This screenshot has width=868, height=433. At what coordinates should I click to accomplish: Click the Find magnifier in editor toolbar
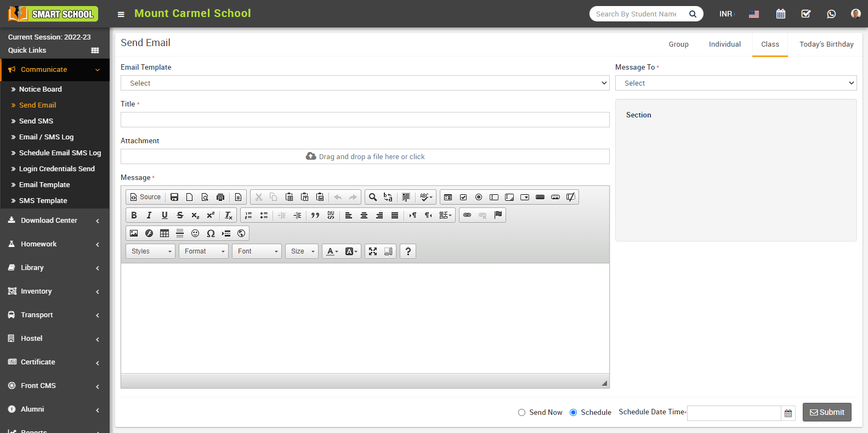(x=373, y=197)
